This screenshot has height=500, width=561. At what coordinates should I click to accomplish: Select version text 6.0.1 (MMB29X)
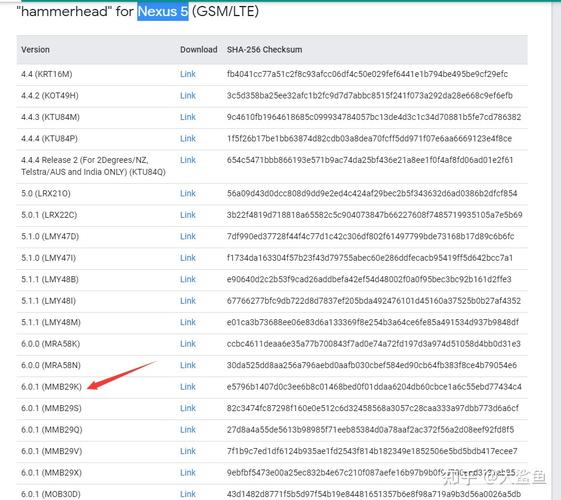click(x=52, y=472)
